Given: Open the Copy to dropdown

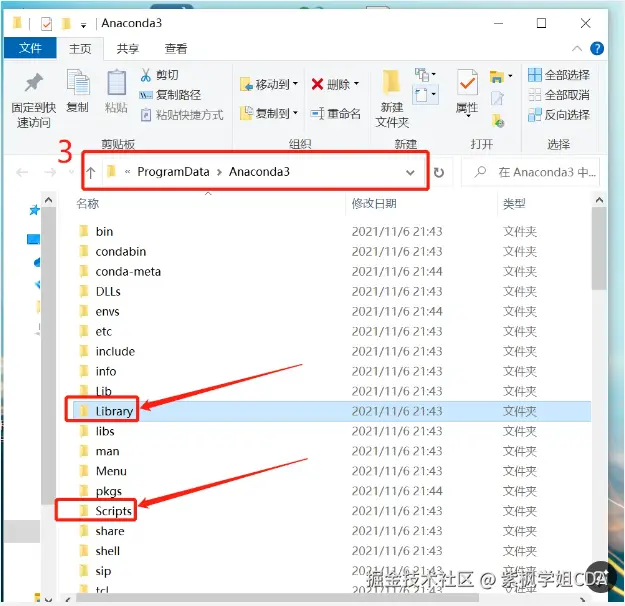Looking at the screenshot, I should pyautogui.click(x=269, y=114).
